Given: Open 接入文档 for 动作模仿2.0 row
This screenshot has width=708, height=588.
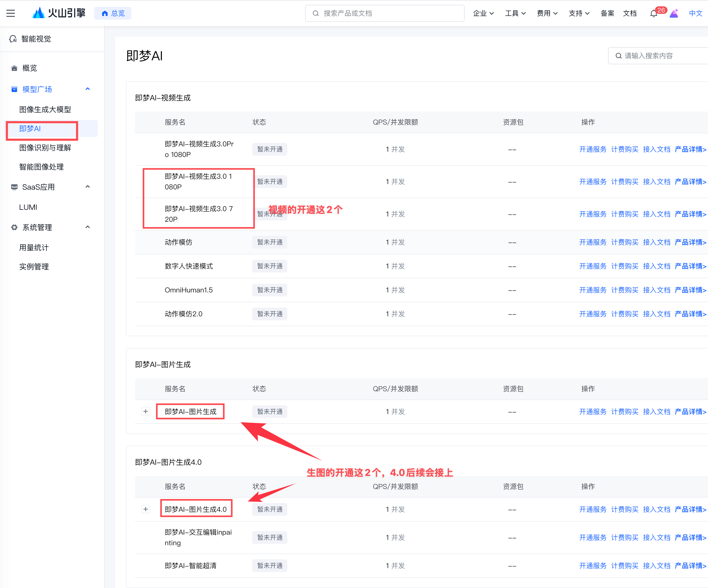Looking at the screenshot, I should click(x=656, y=314).
